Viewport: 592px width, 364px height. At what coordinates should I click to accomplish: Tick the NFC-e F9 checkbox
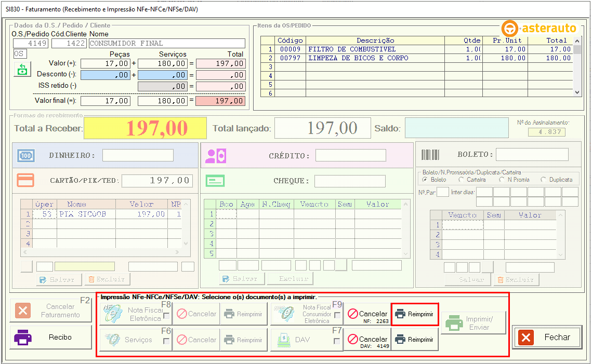[337, 315]
